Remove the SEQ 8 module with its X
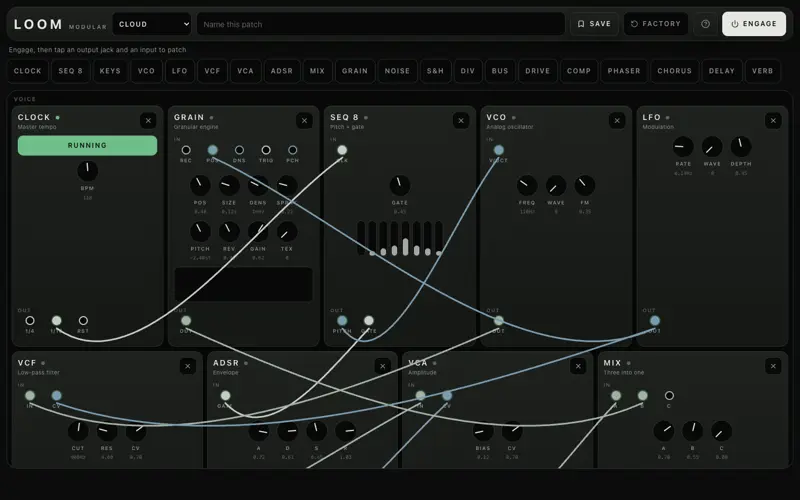This screenshot has width=800, height=500. click(461, 120)
